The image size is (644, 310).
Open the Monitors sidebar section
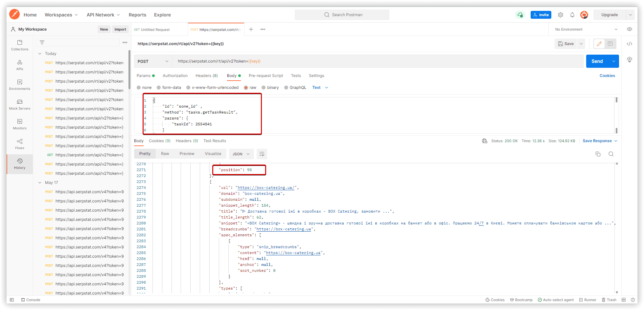(20, 124)
